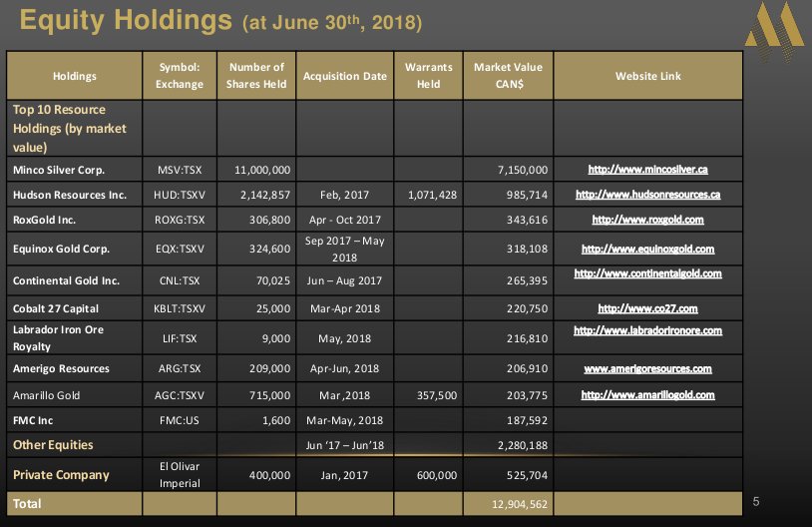Open the labradorironore.com link
Image resolution: width=812 pixels, height=527 pixels.
pyautogui.click(x=647, y=330)
